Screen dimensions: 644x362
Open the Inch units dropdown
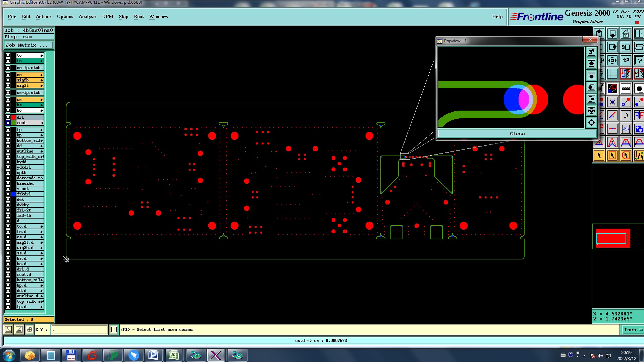point(633,330)
